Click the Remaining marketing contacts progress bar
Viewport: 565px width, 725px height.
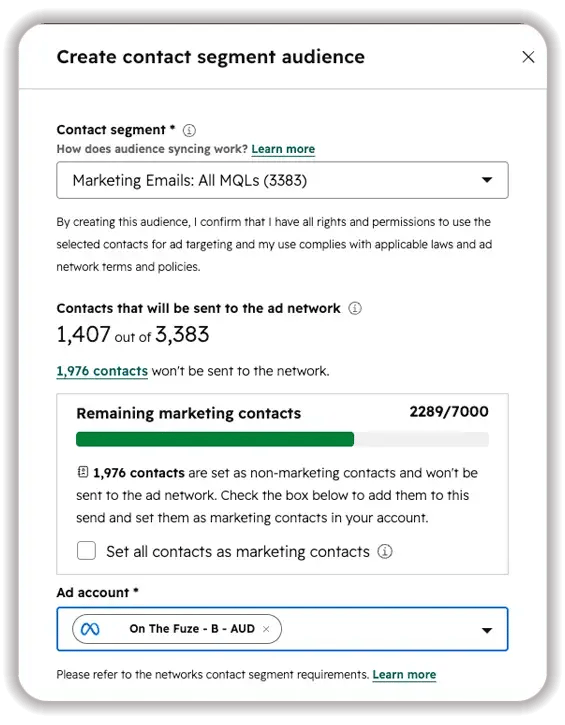tap(282, 439)
